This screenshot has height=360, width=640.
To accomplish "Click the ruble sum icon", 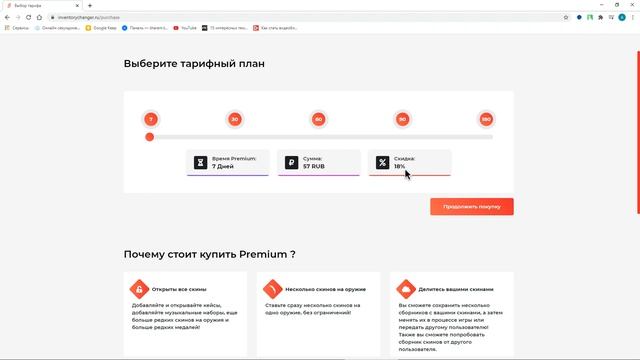I will click(291, 162).
